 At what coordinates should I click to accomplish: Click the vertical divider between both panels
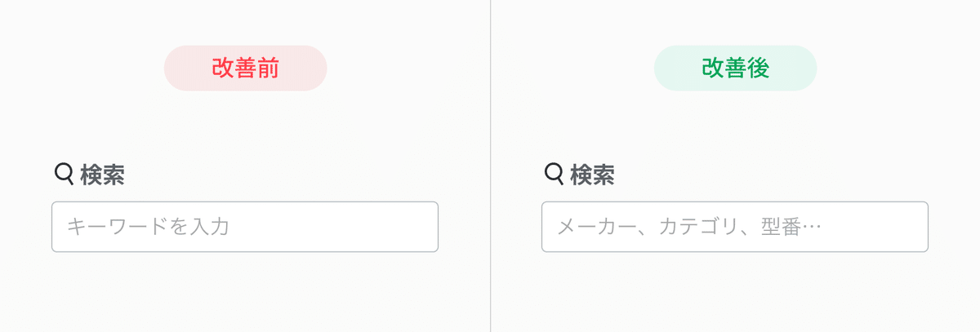click(491, 166)
